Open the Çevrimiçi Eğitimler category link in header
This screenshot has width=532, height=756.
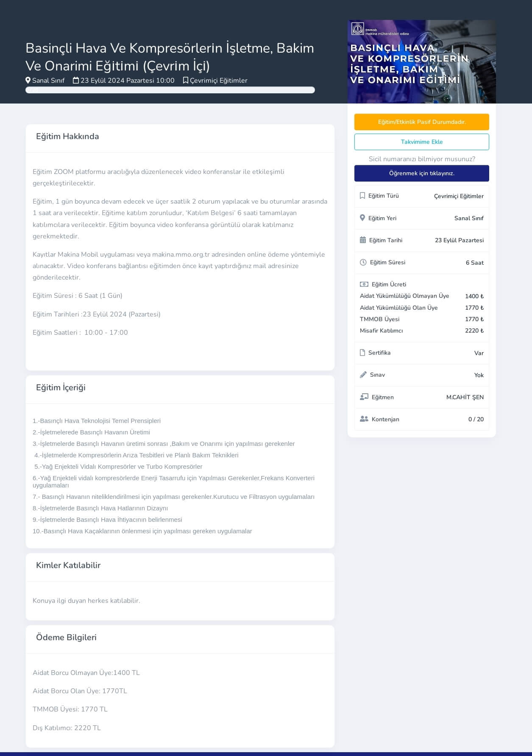pos(218,81)
